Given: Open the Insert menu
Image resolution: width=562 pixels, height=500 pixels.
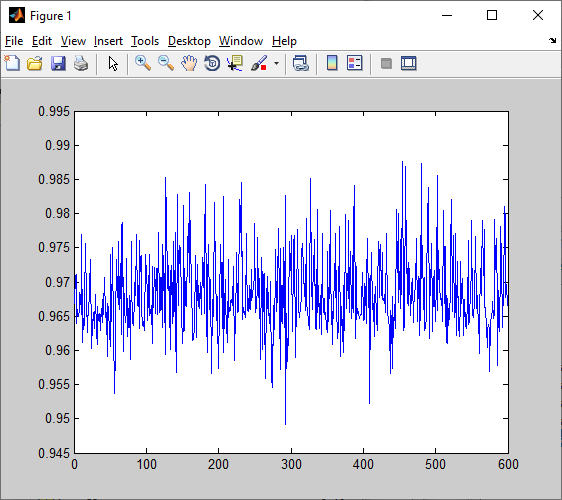Looking at the screenshot, I should click(x=108, y=41).
